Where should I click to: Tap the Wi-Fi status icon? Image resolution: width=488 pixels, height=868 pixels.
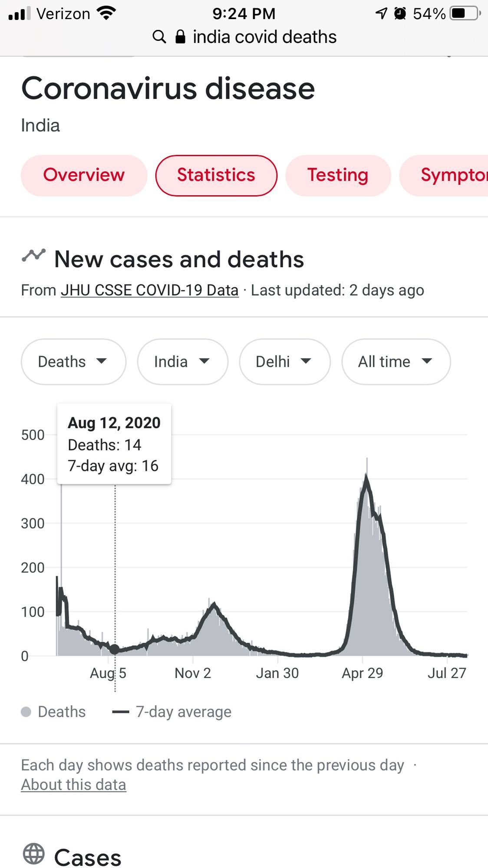pos(106,13)
